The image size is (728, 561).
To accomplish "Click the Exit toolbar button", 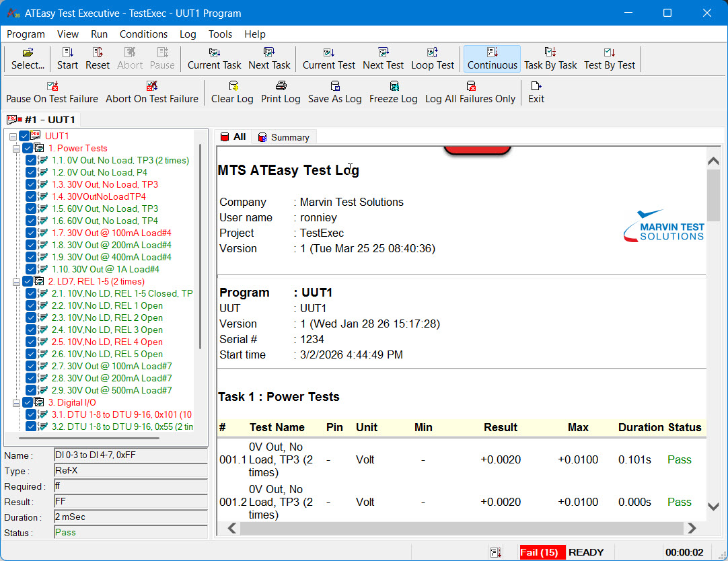I will point(536,92).
